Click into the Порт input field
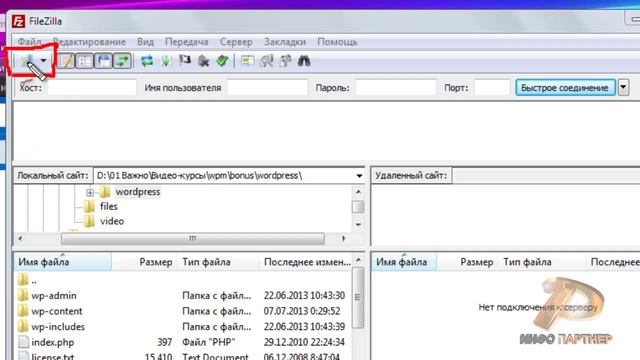 tap(492, 88)
